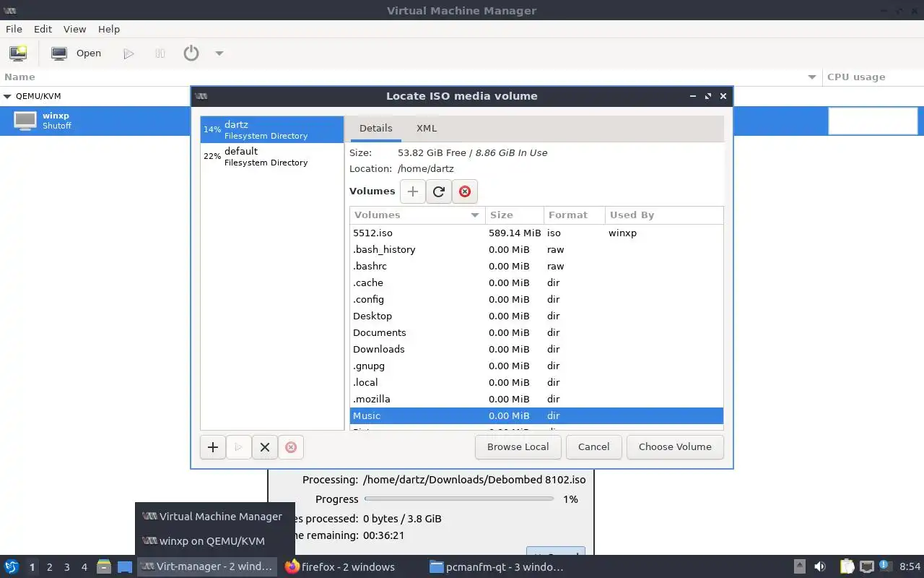Click the start pool play icon
The height and width of the screenshot is (578, 924).
click(x=238, y=447)
